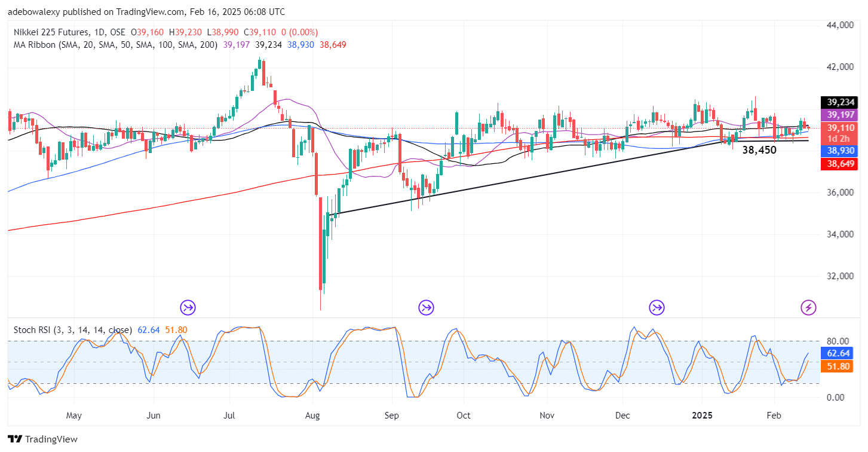Click the published-by header text
The height and width of the screenshot is (452, 868).
click(x=146, y=12)
